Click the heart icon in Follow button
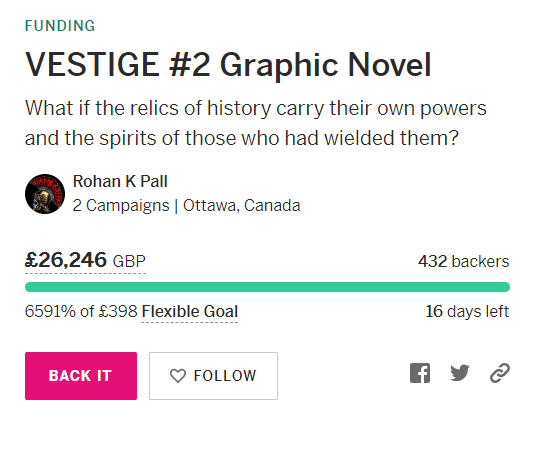Viewport: 534px width, 449px height. tap(178, 376)
